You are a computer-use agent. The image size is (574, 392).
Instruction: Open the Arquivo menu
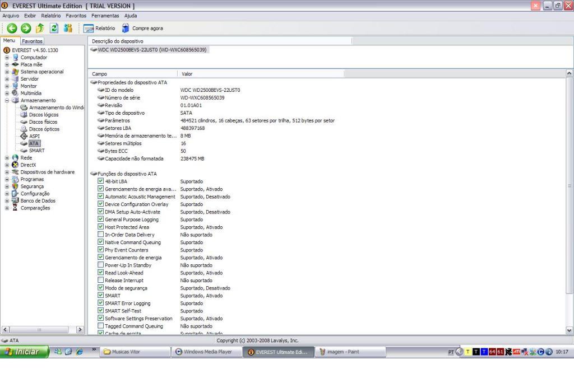(11, 16)
